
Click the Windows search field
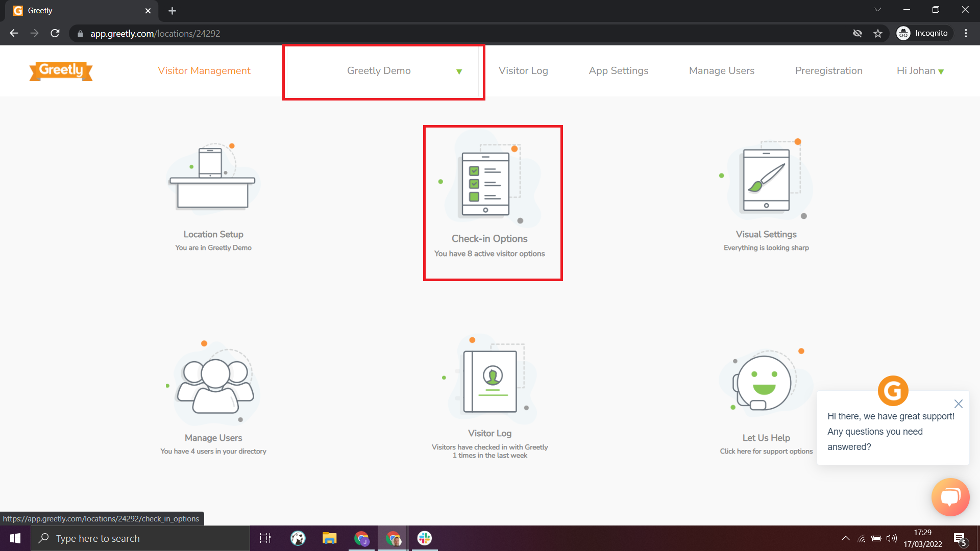140,538
